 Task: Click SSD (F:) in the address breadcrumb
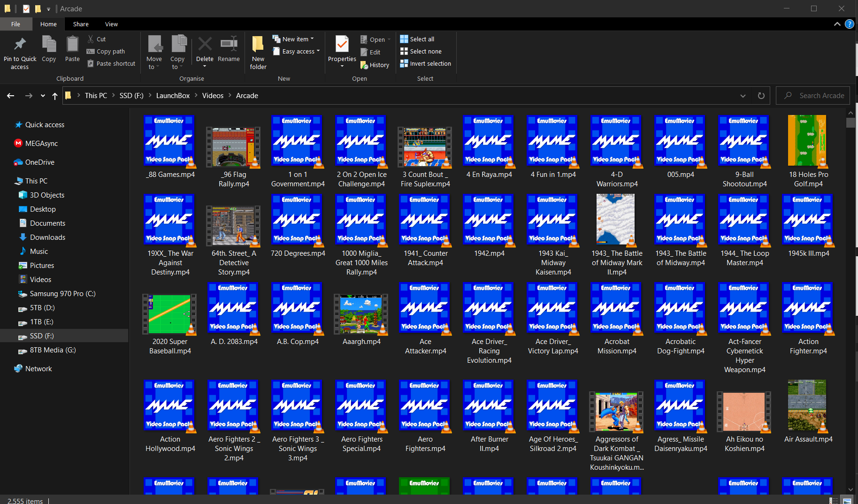(131, 96)
